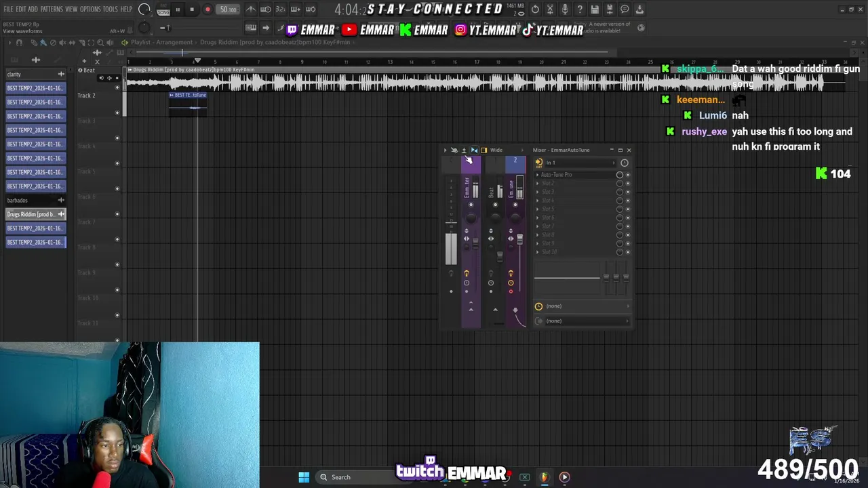Screen dimensions: 868x488
Task: Mute the Track 2 green dot
Action: tap(117, 113)
